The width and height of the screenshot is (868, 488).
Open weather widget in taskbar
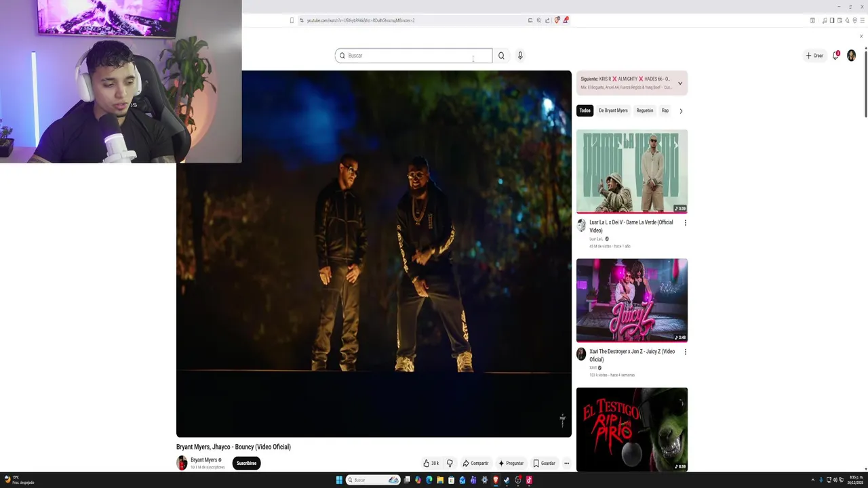(x=18, y=480)
